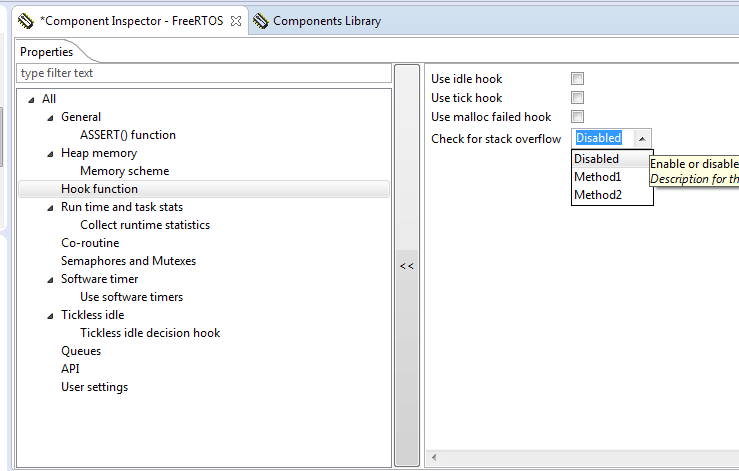The height and width of the screenshot is (471, 739).
Task: Click the Component Inspector chip icon
Action: coord(25,21)
